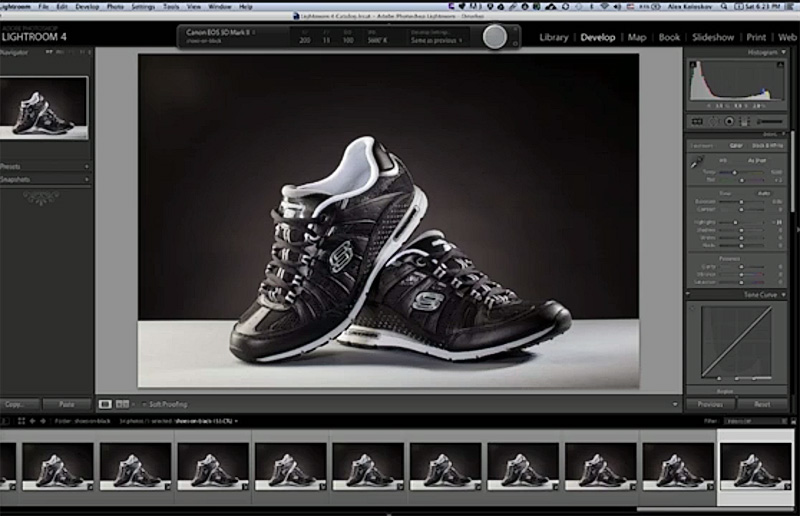Viewport: 800px width, 516px height.
Task: Click the filmstrip horizontal scrollbar
Action: click(x=716, y=509)
